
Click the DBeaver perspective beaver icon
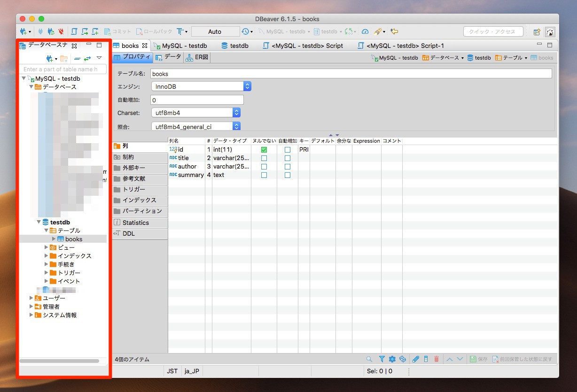(550, 32)
